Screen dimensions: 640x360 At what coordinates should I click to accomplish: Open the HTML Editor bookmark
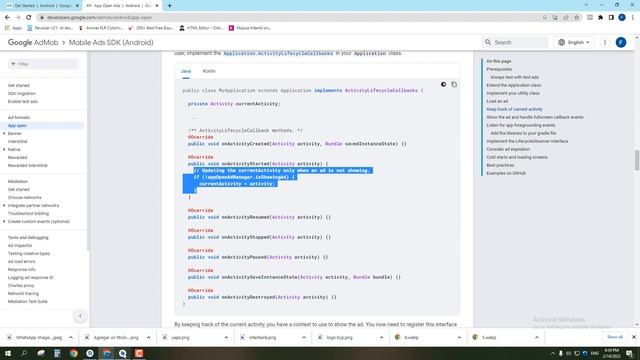coord(201,28)
